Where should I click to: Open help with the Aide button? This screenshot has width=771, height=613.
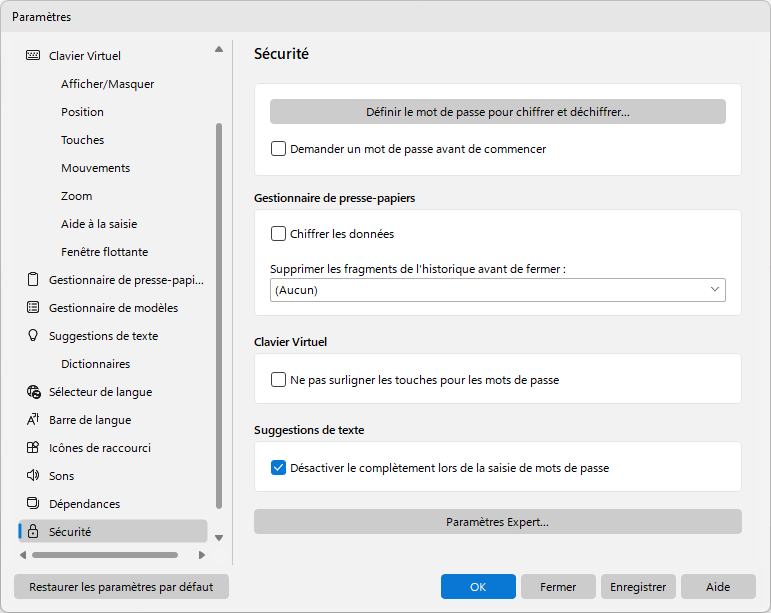click(718, 586)
